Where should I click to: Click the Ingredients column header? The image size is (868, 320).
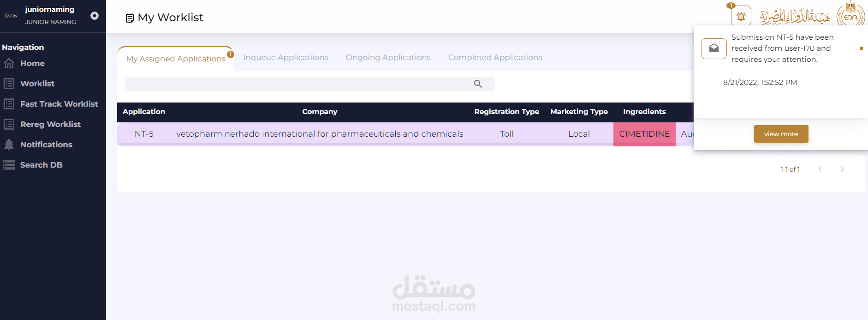[x=644, y=112]
